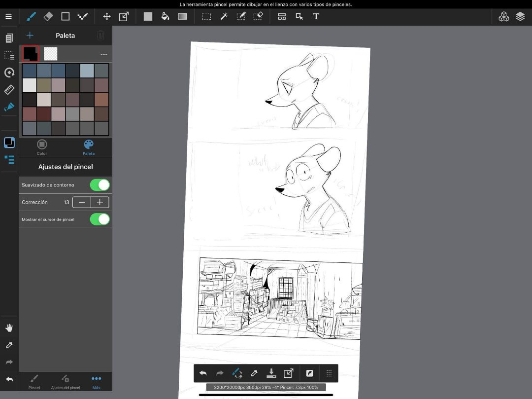Increase Corrección value with plus button
Image resolution: width=532 pixels, height=399 pixels.
click(100, 202)
